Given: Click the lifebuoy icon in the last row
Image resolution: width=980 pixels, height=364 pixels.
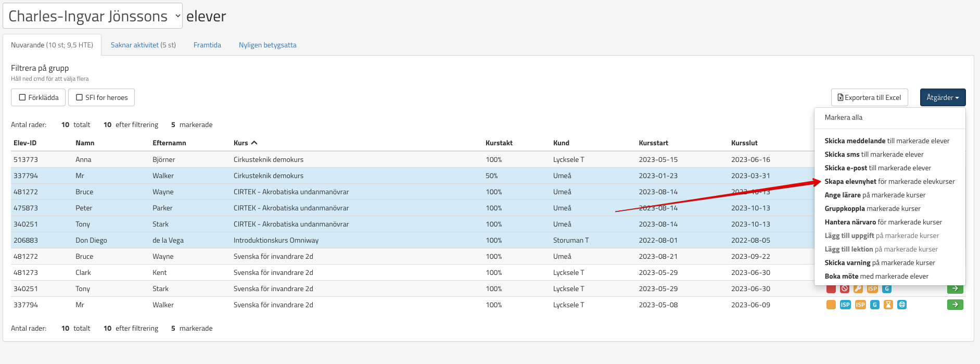Looking at the screenshot, I should [x=902, y=305].
